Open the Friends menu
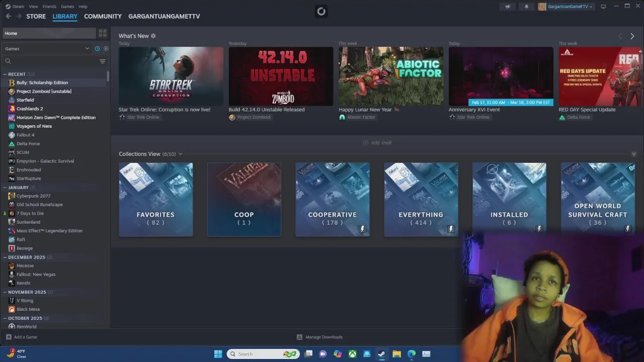The width and height of the screenshot is (644, 362). (x=49, y=7)
